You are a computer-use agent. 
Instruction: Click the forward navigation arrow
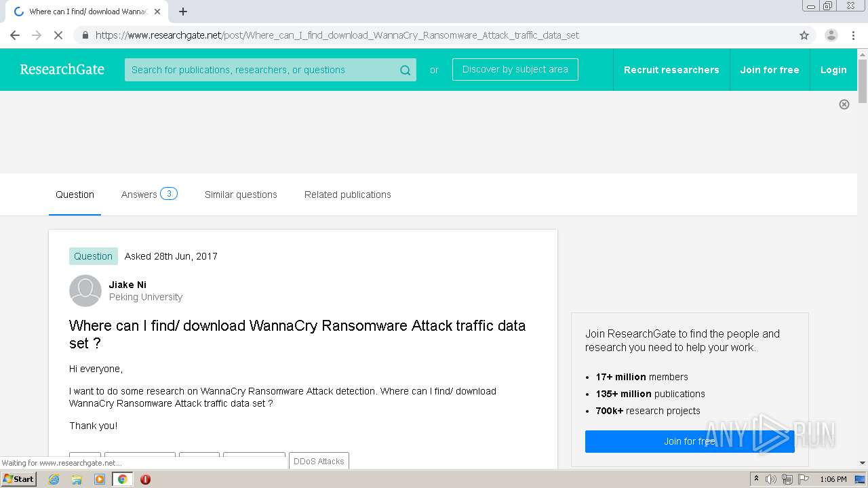click(x=37, y=35)
